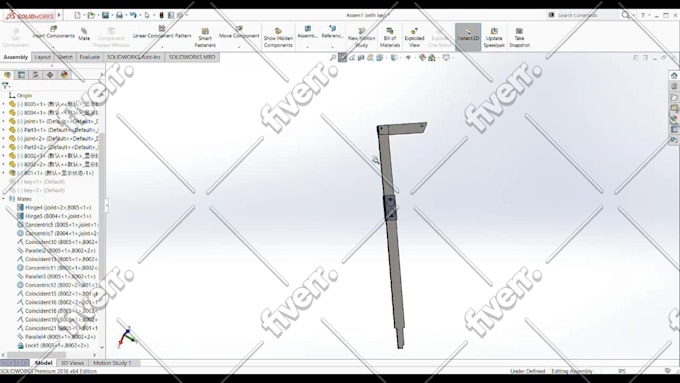Click the Take Snapshot tool

pyautogui.click(x=519, y=37)
